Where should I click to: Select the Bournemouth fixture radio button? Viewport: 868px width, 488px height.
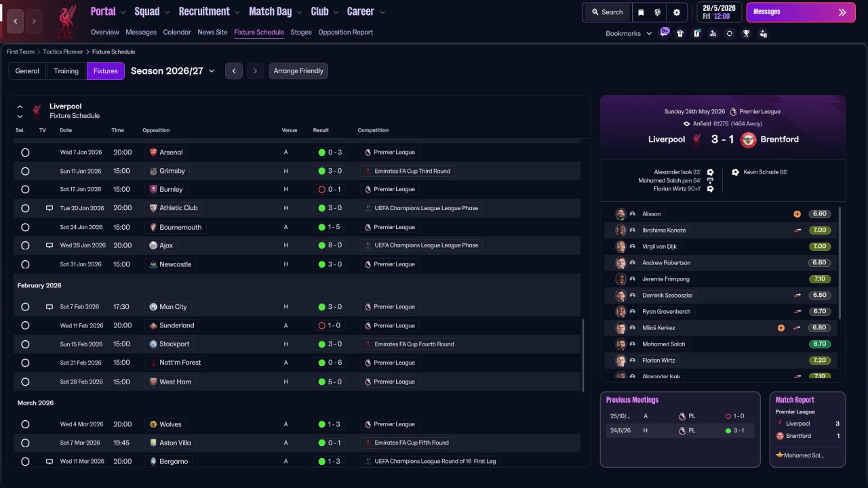(x=25, y=228)
